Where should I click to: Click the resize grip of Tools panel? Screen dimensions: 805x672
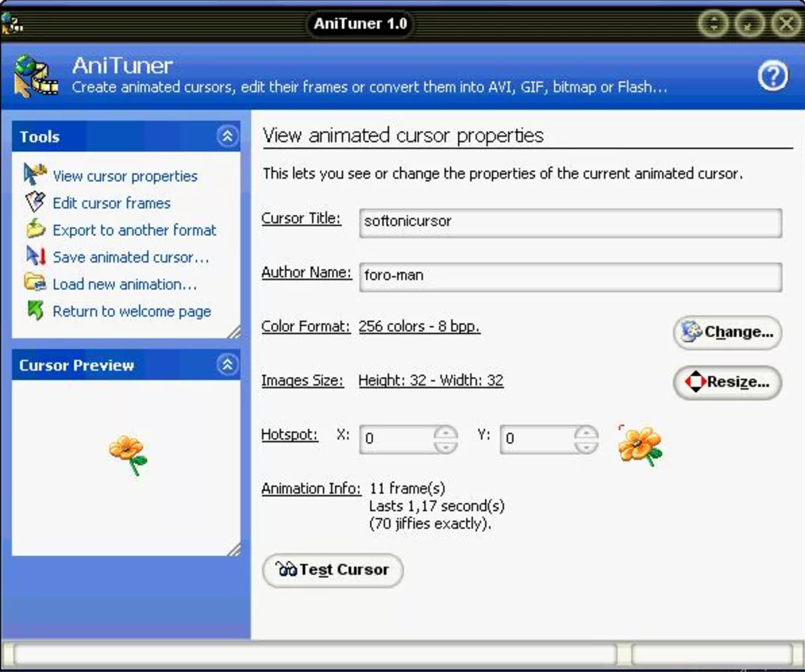(x=234, y=332)
